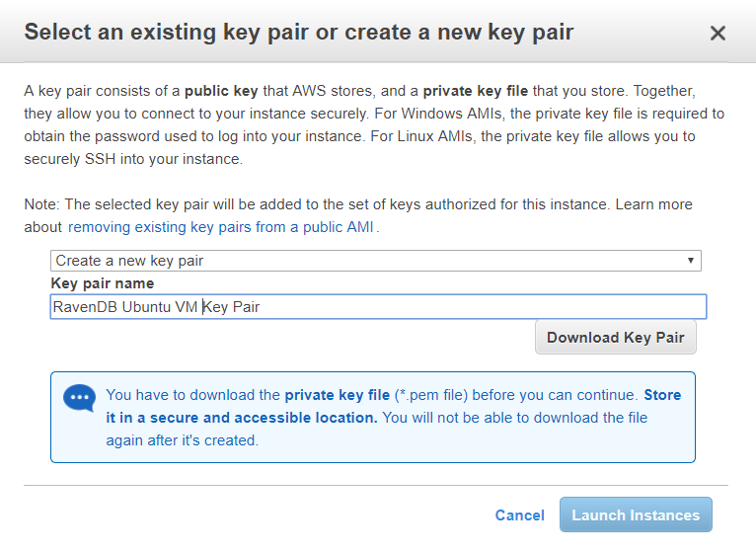The width and height of the screenshot is (756, 554).
Task: Click bold 'public key' in the description
Action: pyautogui.click(x=221, y=91)
